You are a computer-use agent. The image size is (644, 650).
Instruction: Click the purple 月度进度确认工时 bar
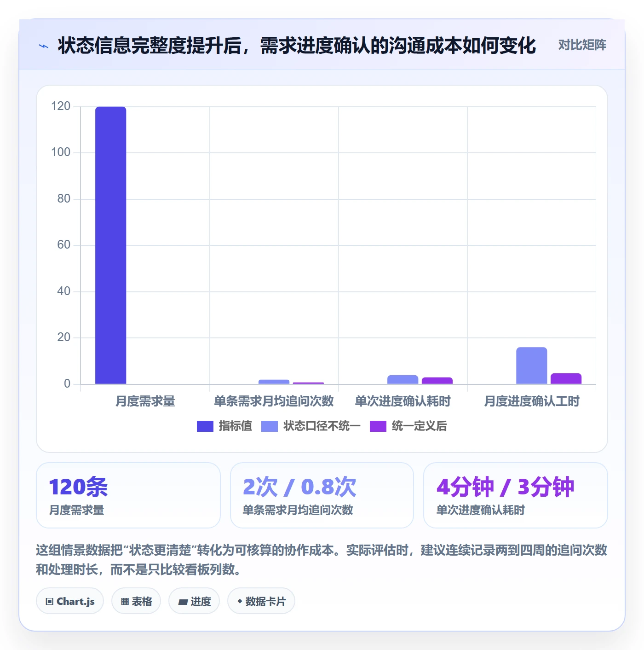[566, 378]
